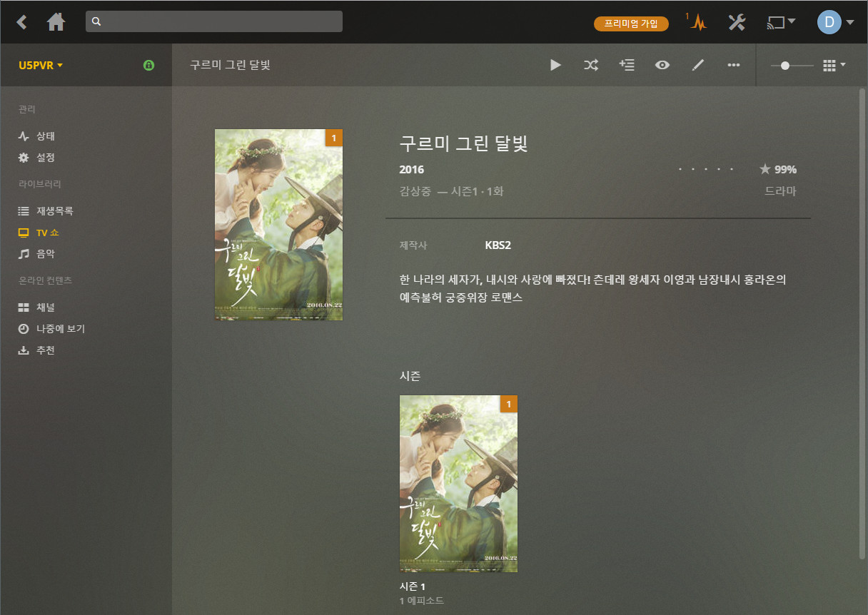
Task: Click the green secure lock icon
Action: [148, 65]
